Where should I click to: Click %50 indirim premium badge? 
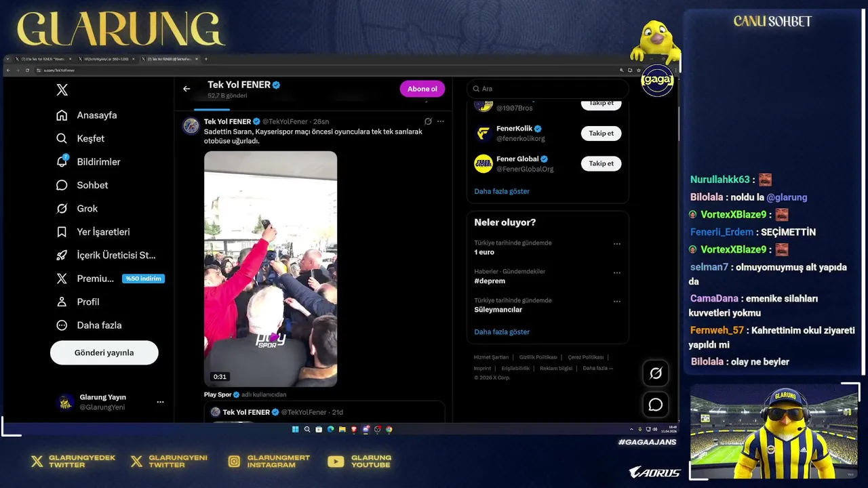tap(143, 279)
